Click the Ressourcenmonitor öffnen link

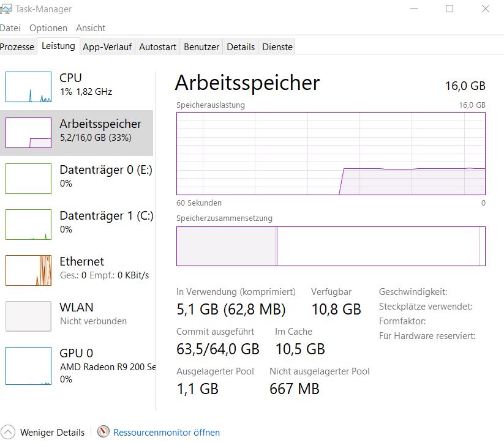167,433
